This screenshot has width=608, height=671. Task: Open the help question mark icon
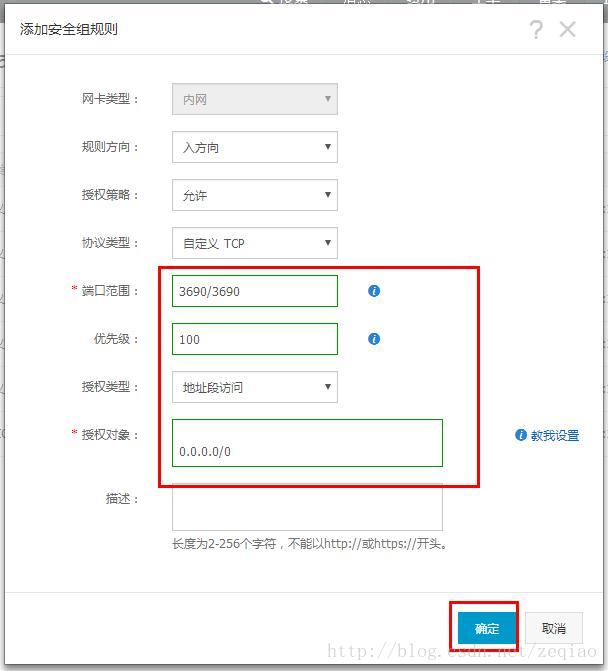coord(536,30)
